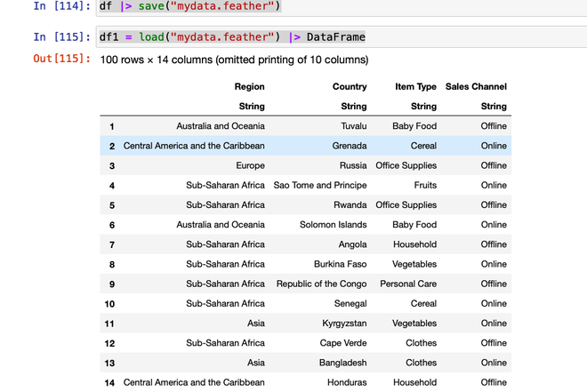Click Sao Tome and Principe cell

(320, 185)
